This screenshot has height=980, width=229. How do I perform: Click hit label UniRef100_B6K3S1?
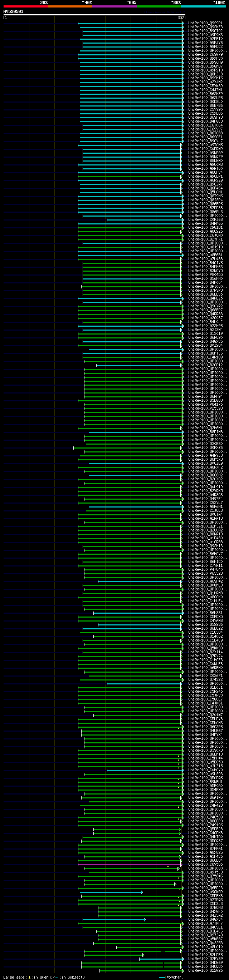tap(205, 613)
